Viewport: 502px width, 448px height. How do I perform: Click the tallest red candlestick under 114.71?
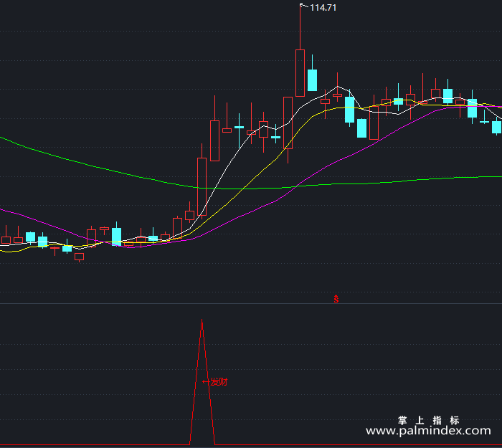click(x=300, y=73)
